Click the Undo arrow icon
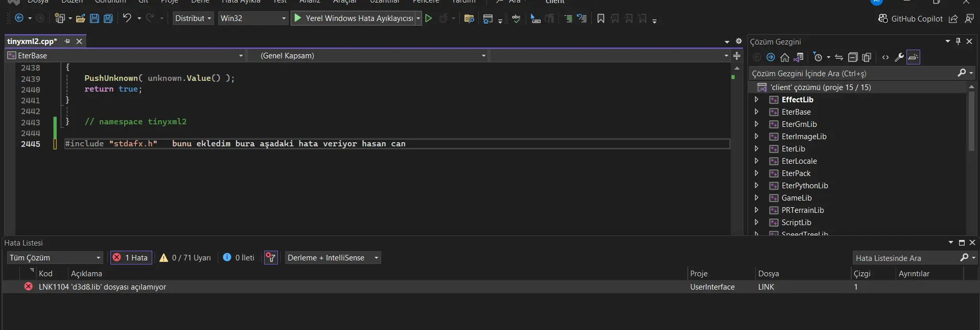The height and width of the screenshot is (330, 980). 127,18
